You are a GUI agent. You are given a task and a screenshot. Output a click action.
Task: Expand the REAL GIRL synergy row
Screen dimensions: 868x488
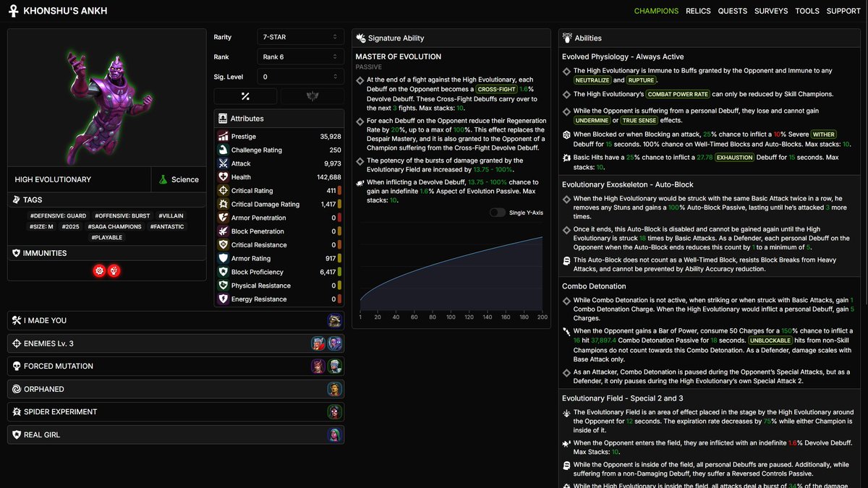pyautogui.click(x=176, y=435)
